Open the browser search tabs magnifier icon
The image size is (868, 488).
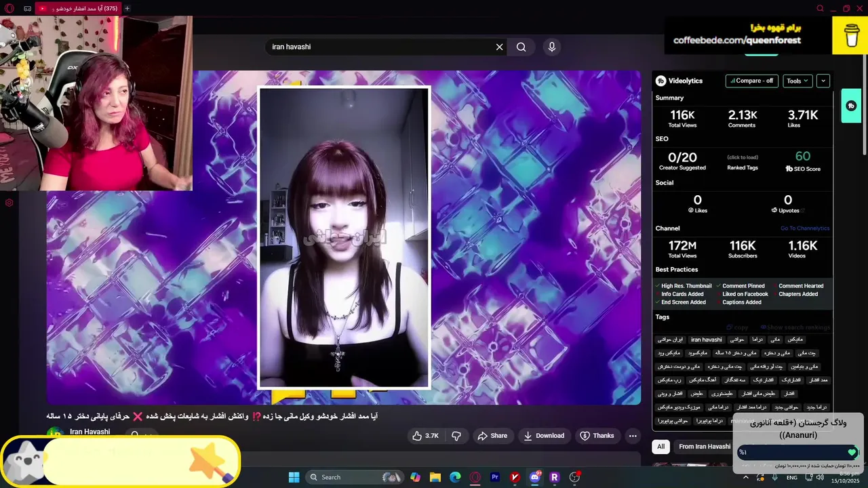(x=820, y=8)
